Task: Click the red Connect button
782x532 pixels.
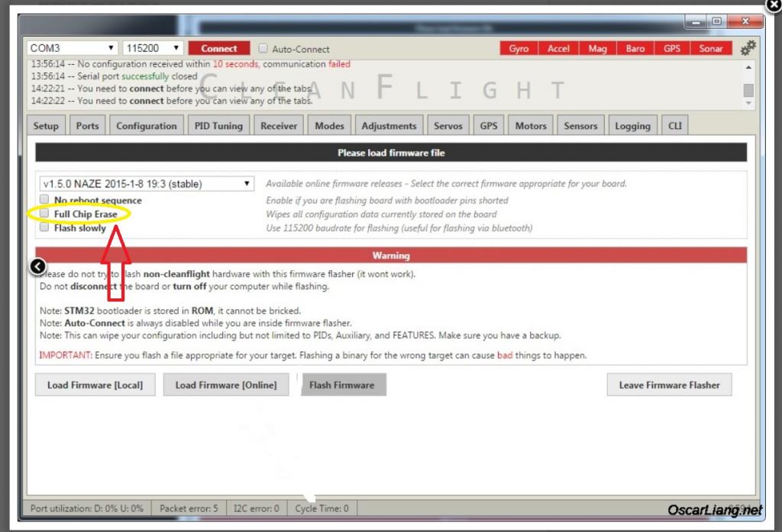Action: [x=219, y=48]
